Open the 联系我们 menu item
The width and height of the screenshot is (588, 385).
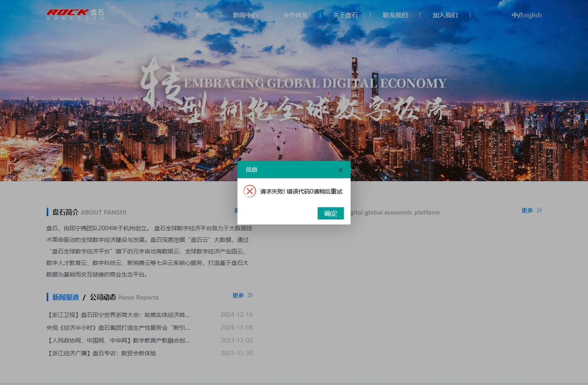(395, 15)
